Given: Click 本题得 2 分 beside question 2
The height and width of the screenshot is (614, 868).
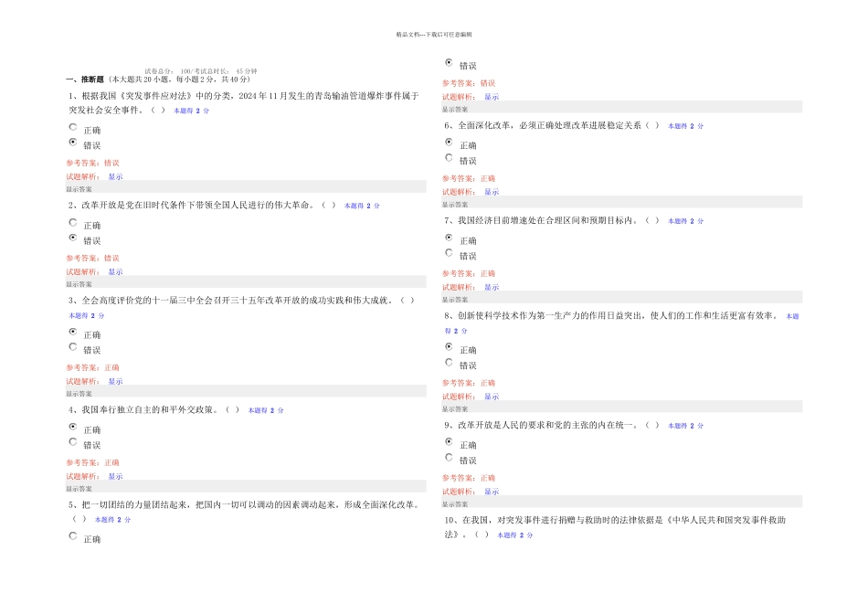Looking at the screenshot, I should [362, 206].
